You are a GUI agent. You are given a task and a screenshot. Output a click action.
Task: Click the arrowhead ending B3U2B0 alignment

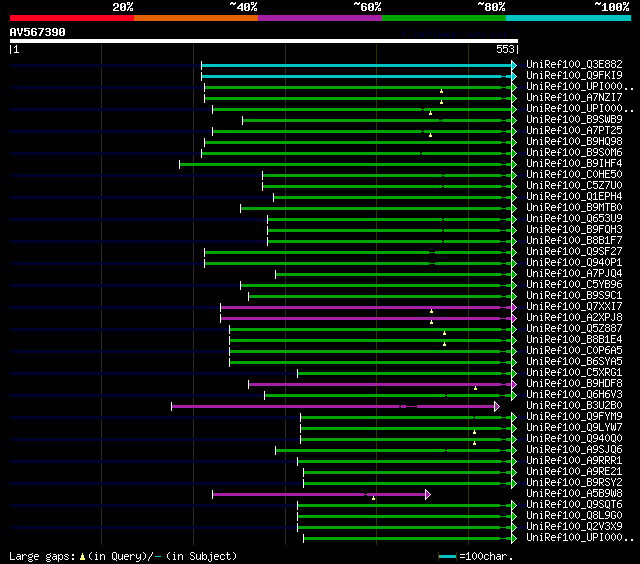tap(497, 406)
